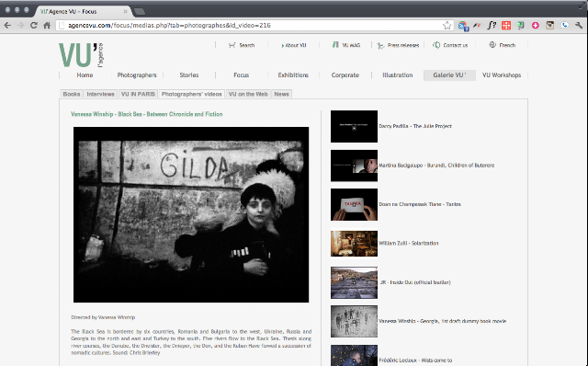Open Darcy Padilla Julie Project thumbnail
Screen dimensions: 588x366
354,127
